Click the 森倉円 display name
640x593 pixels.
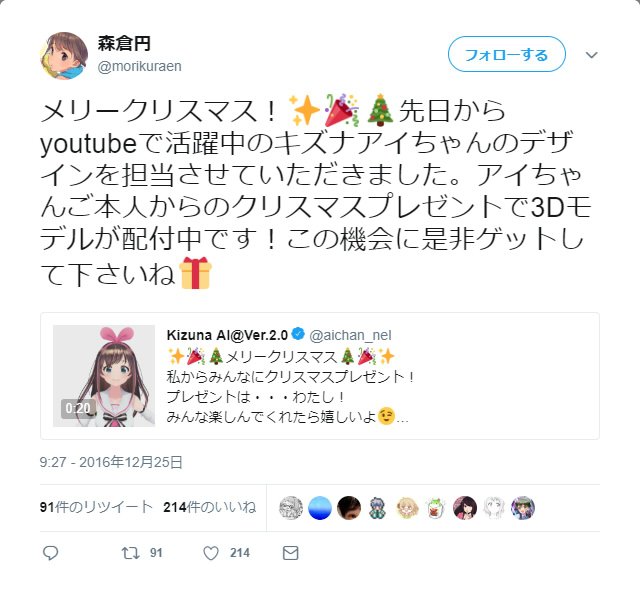[124, 43]
